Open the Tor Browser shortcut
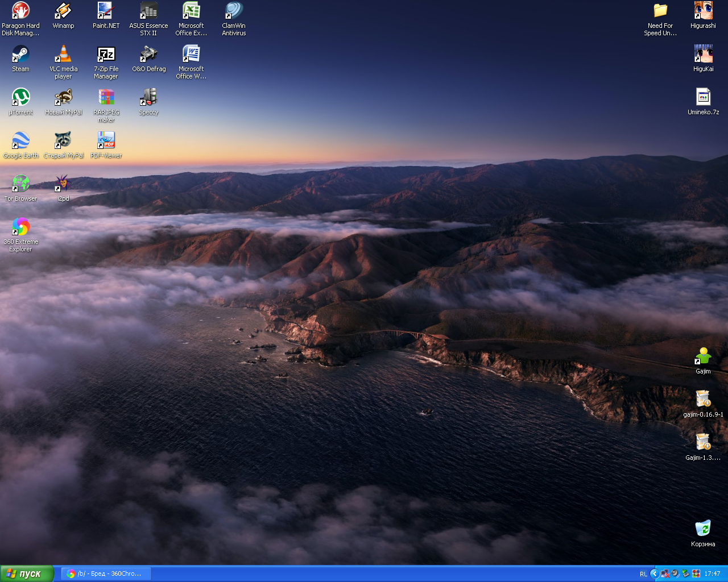The image size is (728, 582). tap(20, 184)
